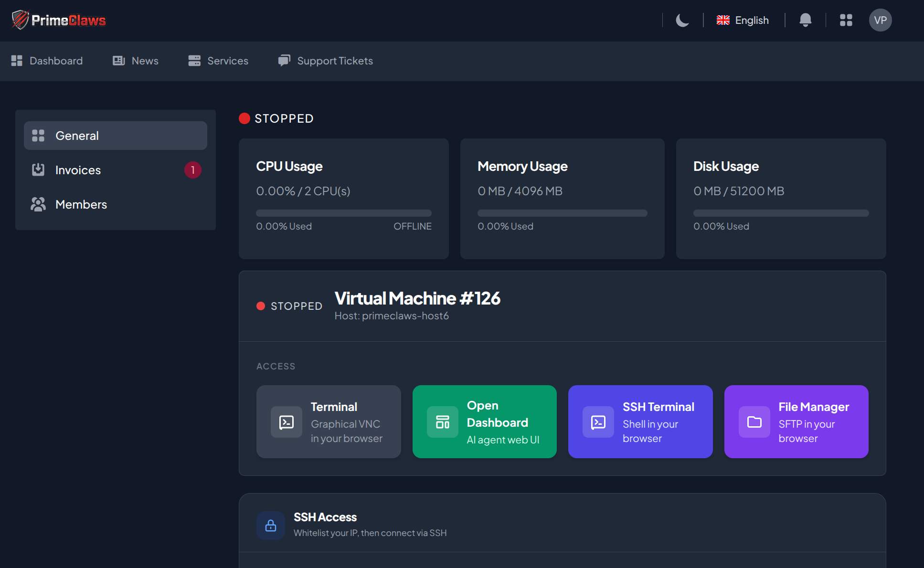Select General in the sidebar
The image size is (924, 568).
116,136
